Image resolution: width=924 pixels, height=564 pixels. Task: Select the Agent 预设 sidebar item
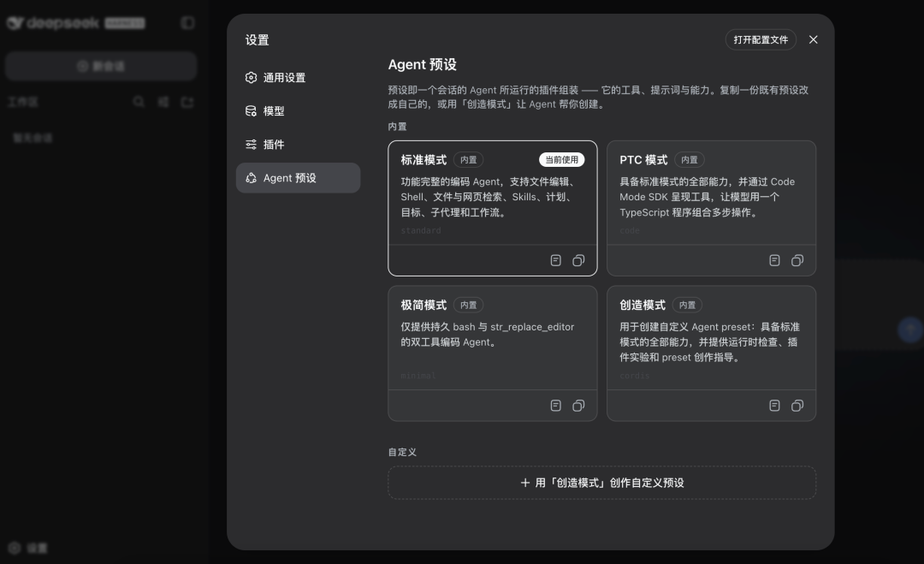coord(298,178)
